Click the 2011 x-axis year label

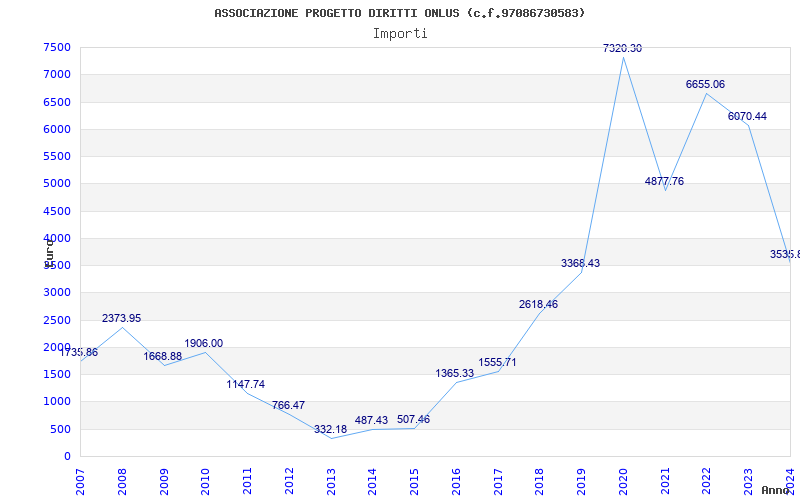tap(247, 481)
